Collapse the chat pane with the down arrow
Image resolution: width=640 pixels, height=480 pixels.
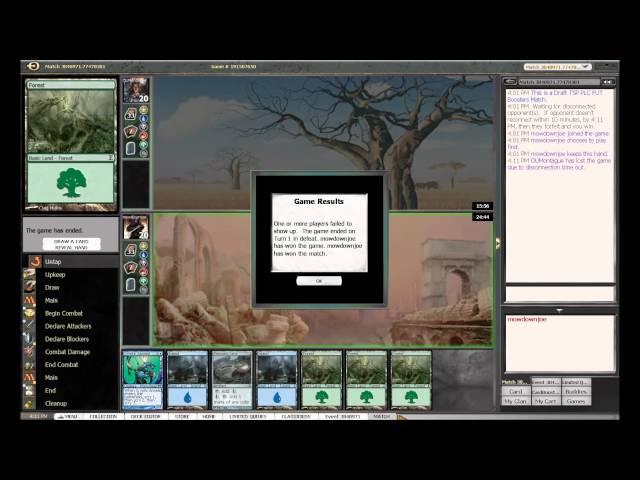pyautogui.click(x=559, y=310)
